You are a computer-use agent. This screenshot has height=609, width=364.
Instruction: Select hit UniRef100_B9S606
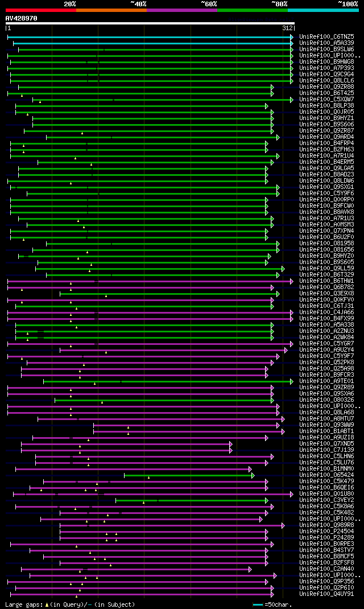click(326, 124)
